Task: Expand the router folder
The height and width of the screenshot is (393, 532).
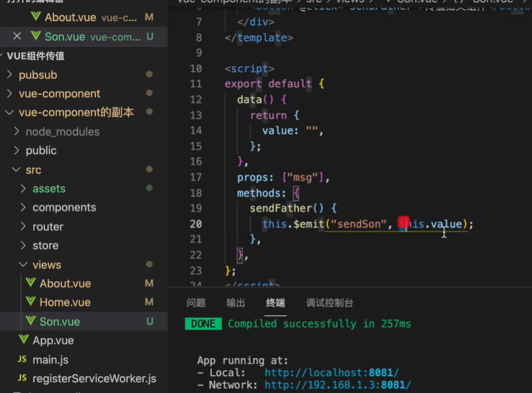Action: [23, 226]
